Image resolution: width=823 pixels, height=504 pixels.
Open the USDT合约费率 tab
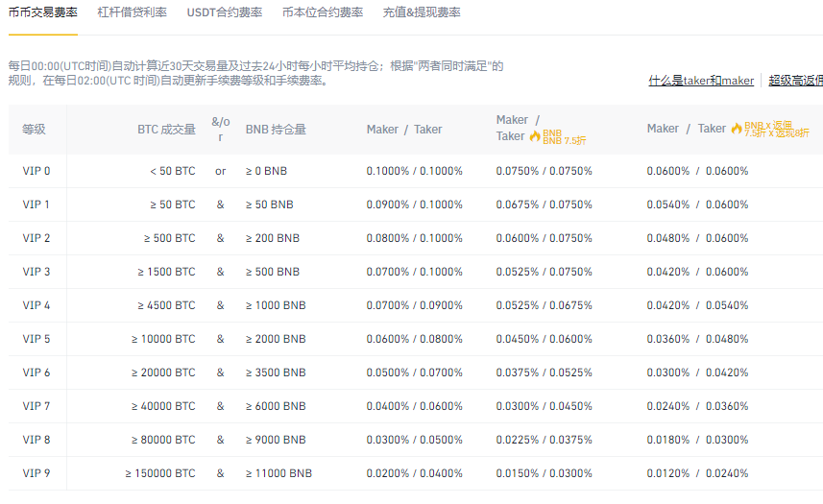click(x=225, y=12)
